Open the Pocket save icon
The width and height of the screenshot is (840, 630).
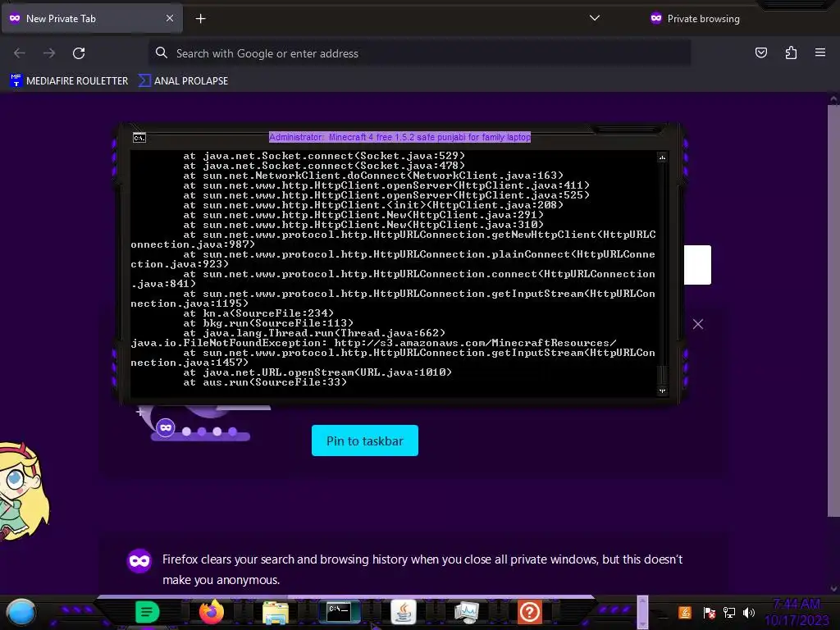point(760,52)
